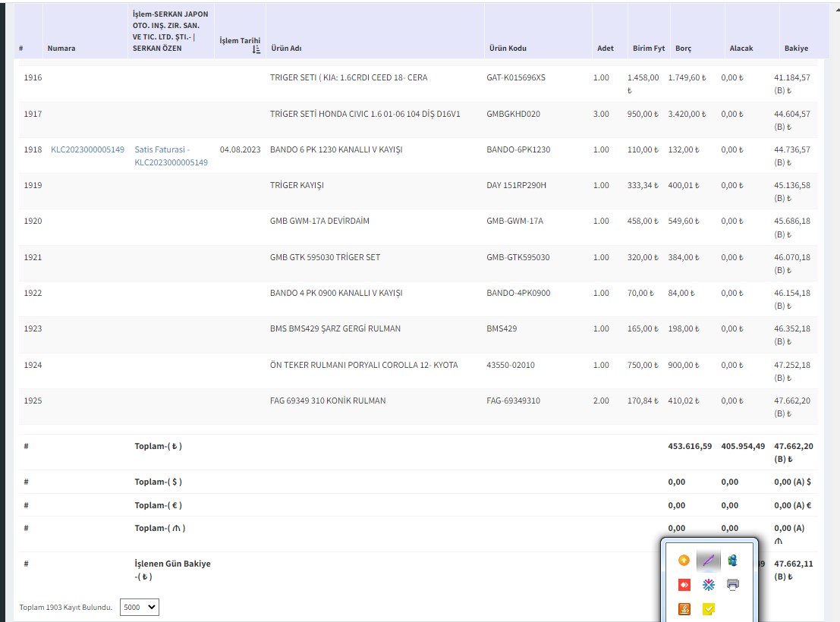Click the Ürün Kodu column header
Image resolution: width=840 pixels, height=622 pixels.
506,49
